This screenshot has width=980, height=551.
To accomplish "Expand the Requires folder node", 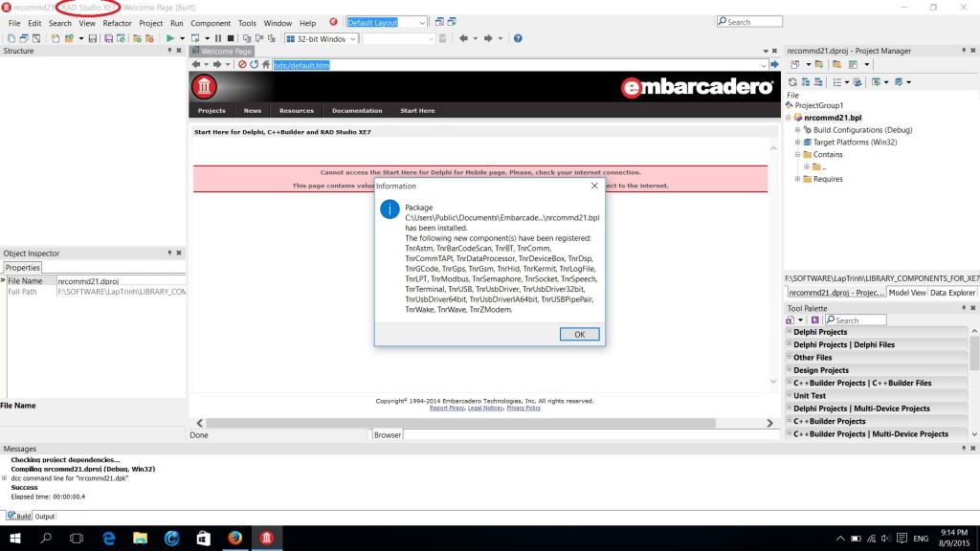I will pos(797,179).
